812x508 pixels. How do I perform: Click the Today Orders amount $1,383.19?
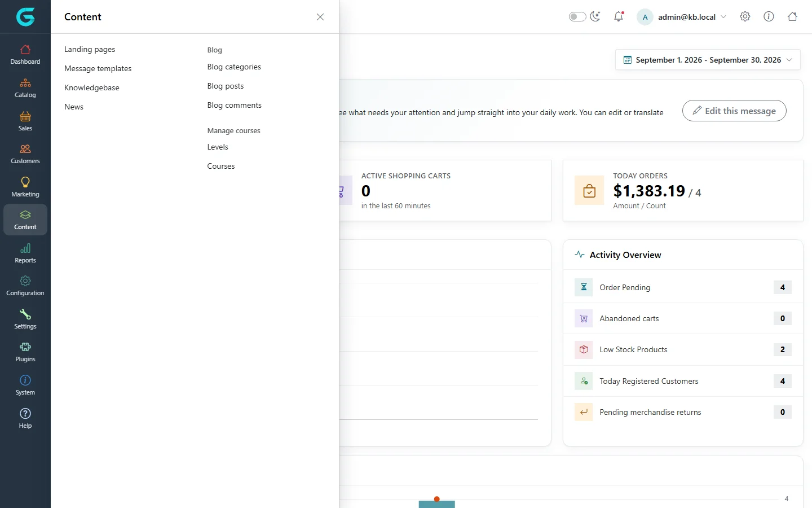(x=649, y=191)
